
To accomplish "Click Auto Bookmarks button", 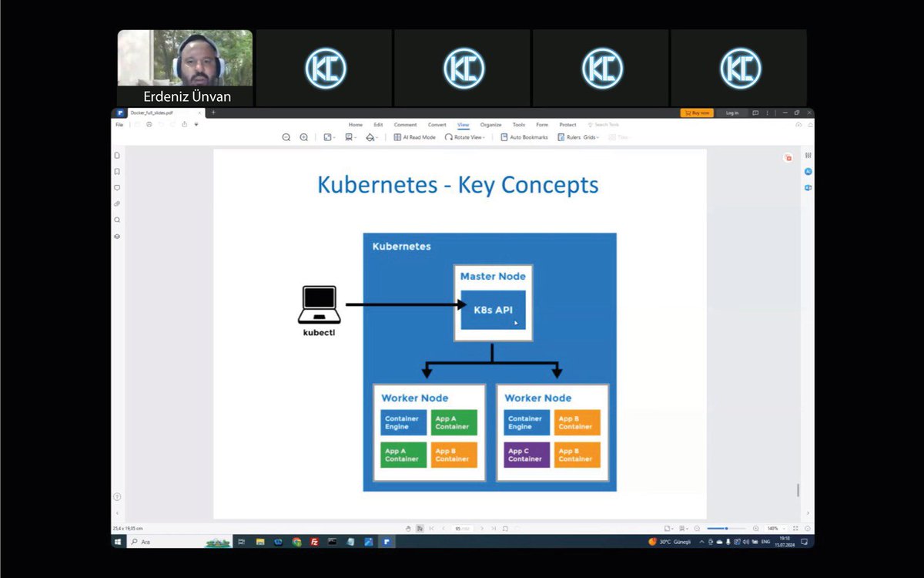I will click(x=524, y=137).
